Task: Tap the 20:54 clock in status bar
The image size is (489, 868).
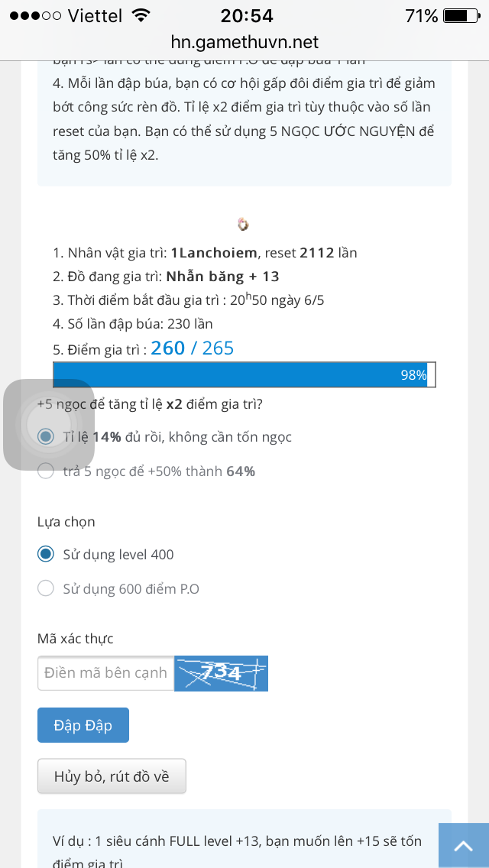Action: [247, 16]
